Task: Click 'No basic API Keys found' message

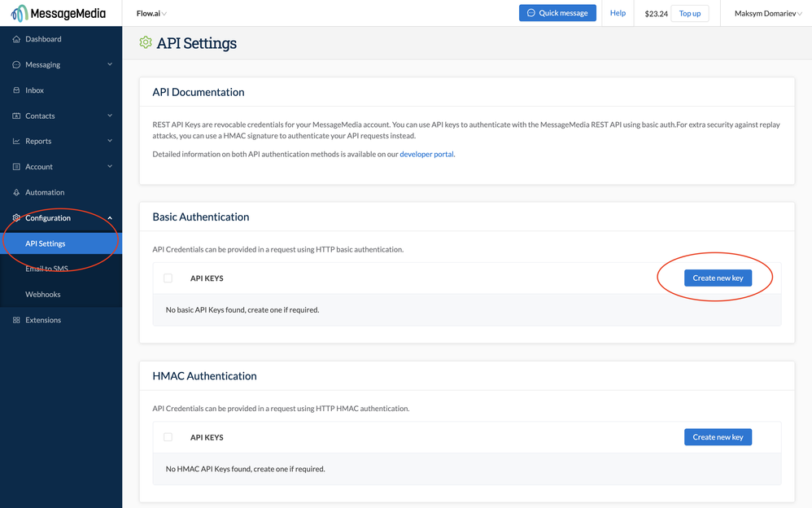Action: [x=242, y=310]
